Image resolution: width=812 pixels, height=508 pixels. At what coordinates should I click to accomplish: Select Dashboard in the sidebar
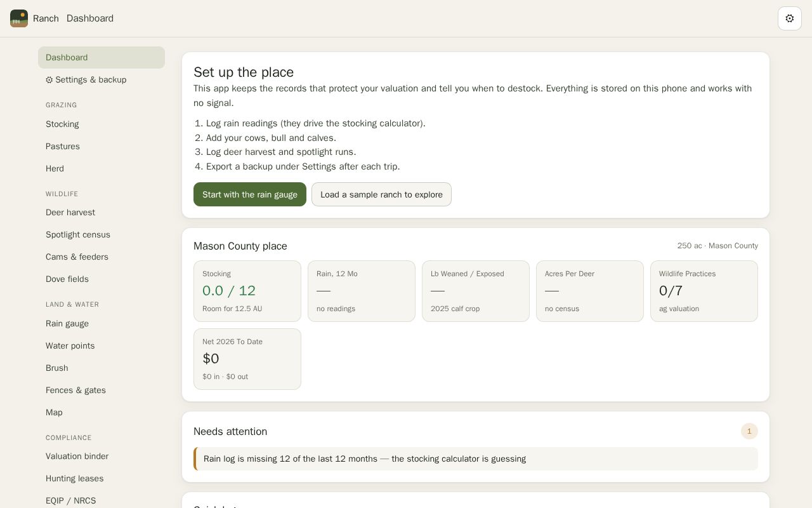click(101, 57)
